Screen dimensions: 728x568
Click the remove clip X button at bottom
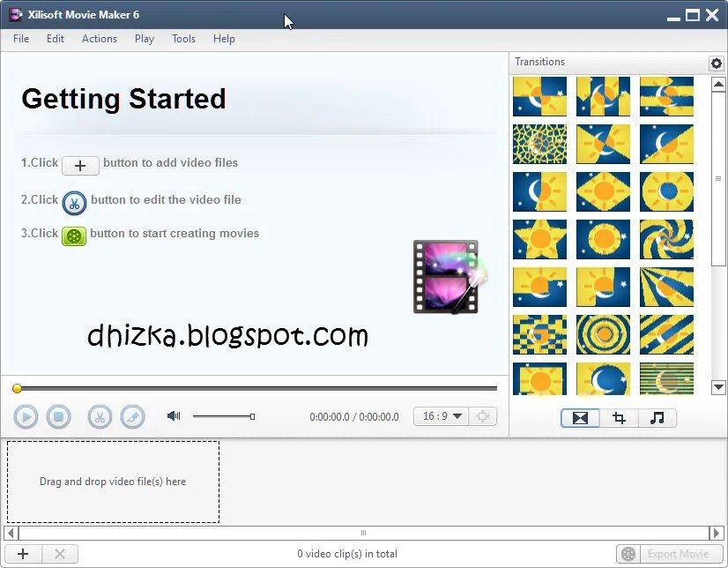[60, 554]
